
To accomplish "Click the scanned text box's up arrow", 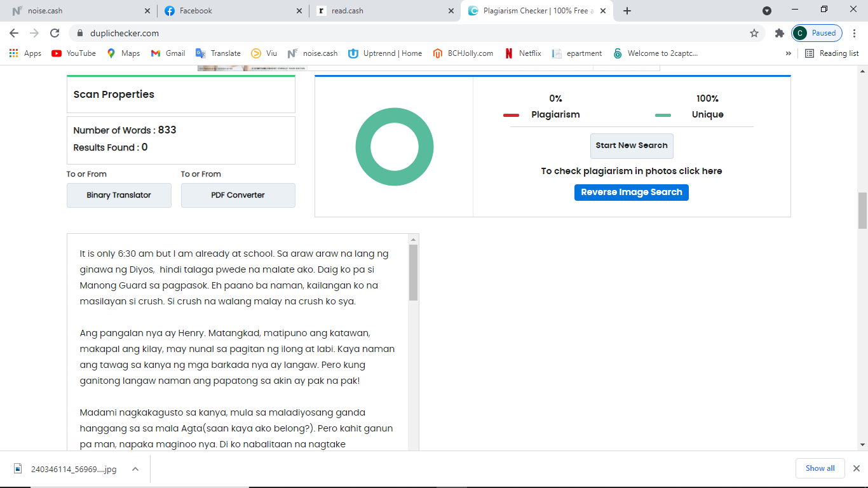I will (414, 239).
